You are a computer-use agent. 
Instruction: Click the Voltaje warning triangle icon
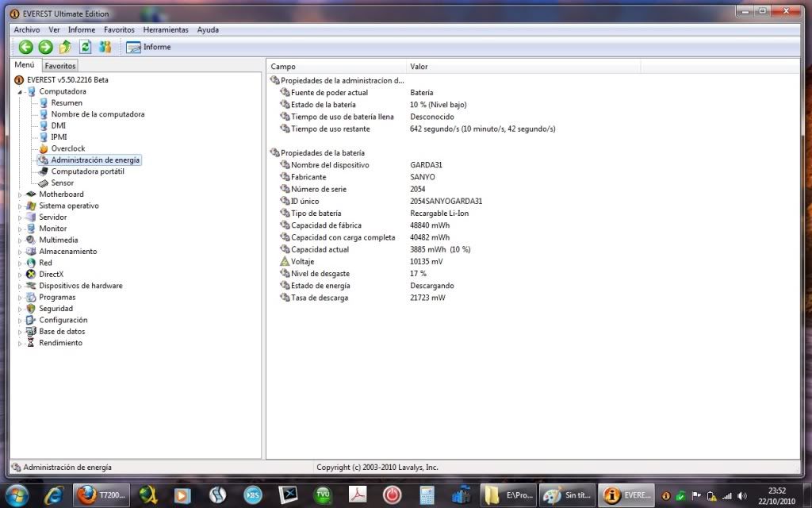(x=285, y=261)
